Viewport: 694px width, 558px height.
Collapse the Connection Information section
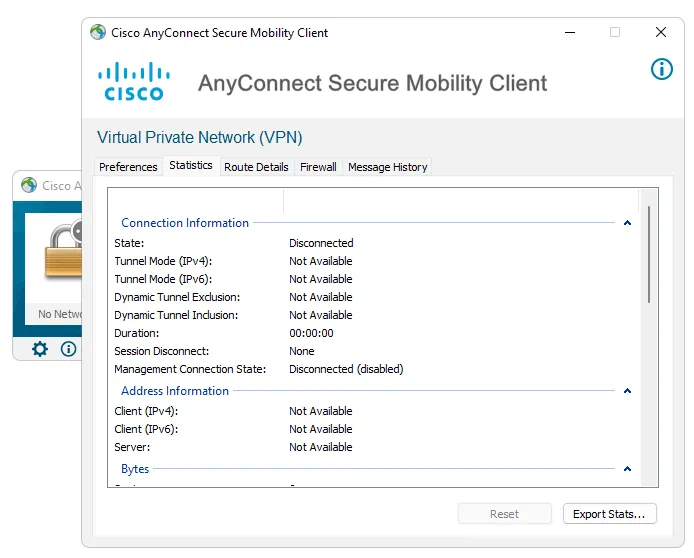tap(627, 223)
